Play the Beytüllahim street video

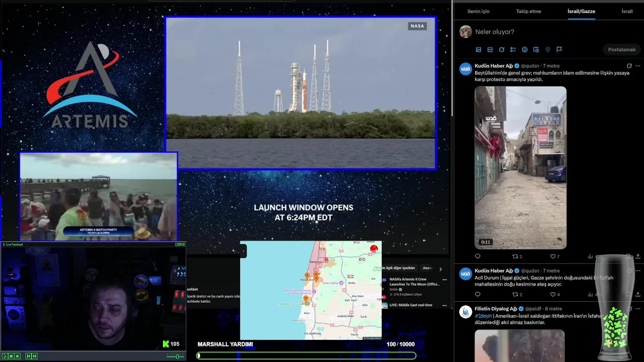(x=520, y=167)
